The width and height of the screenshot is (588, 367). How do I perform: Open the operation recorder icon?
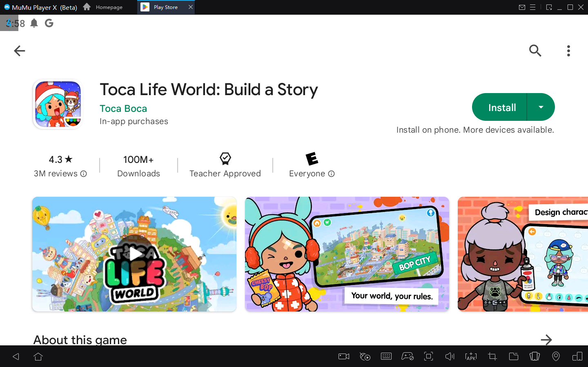(x=365, y=356)
